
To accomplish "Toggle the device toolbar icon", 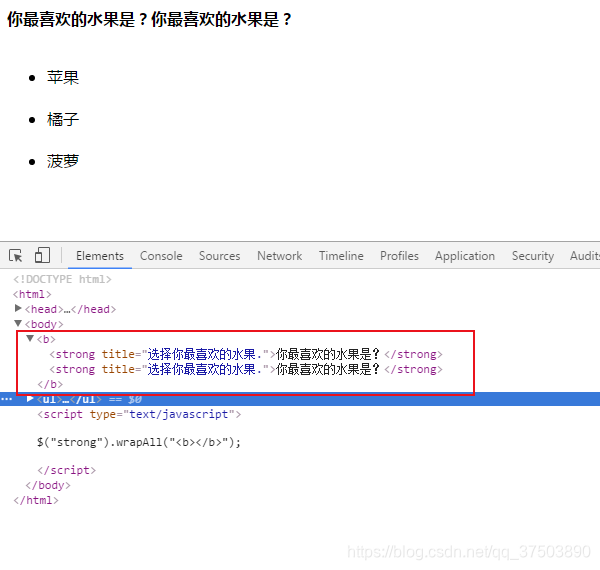I will 42,255.
